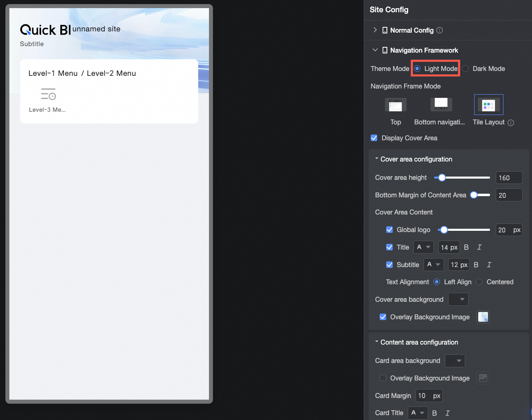Edit the Global logo px field
532x420 pixels.
coord(509,230)
